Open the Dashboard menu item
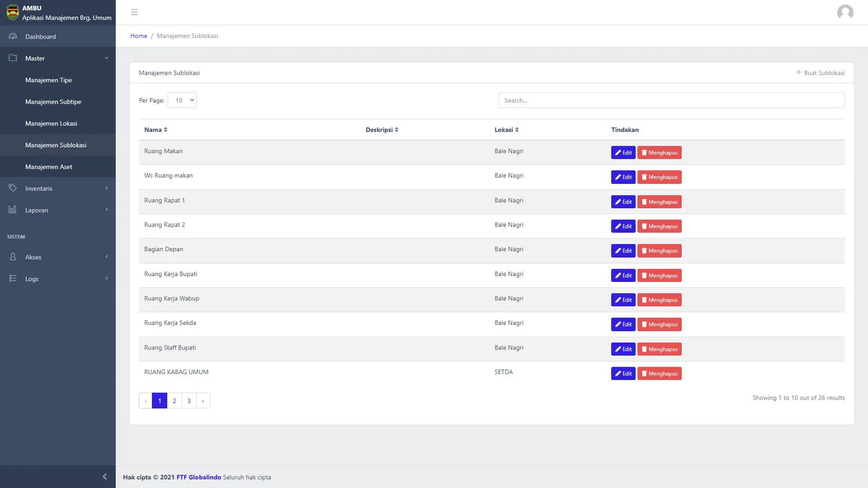The height and width of the screenshot is (488, 868). point(58,36)
